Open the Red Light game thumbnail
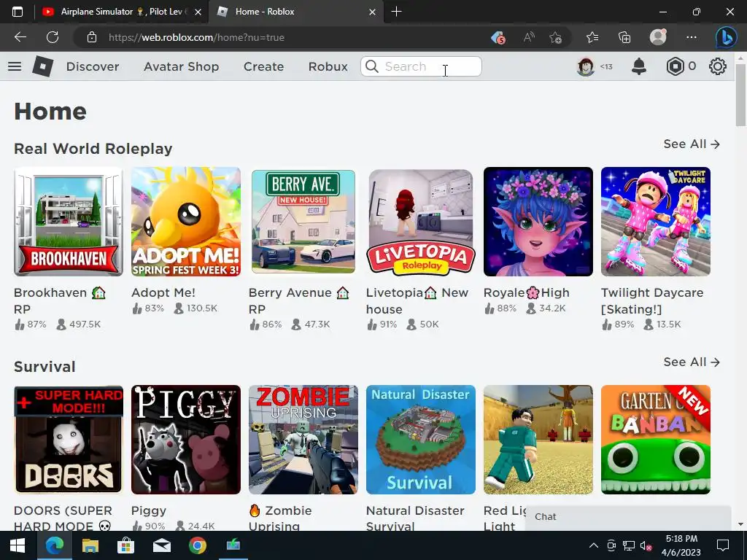 coord(538,440)
